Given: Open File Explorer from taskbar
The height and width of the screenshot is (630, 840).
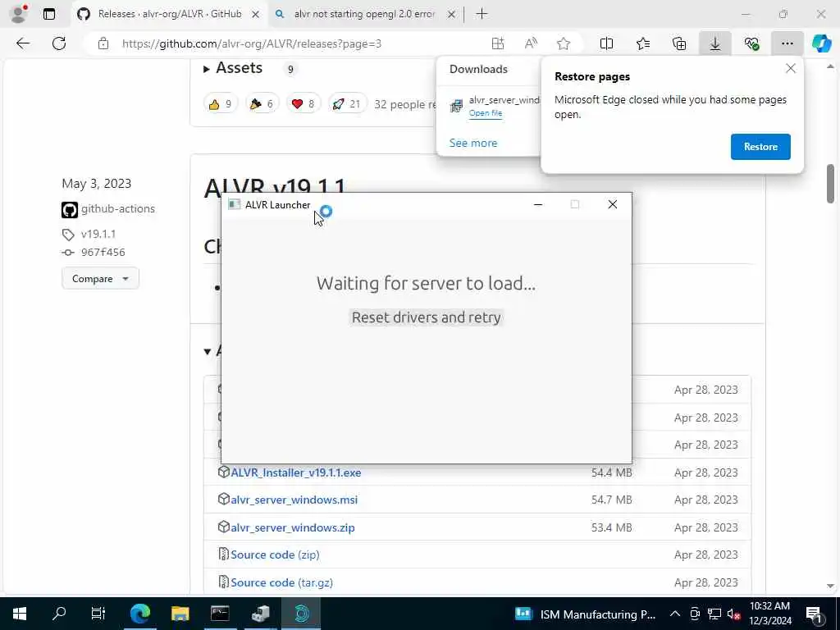Looking at the screenshot, I should pos(180,614).
